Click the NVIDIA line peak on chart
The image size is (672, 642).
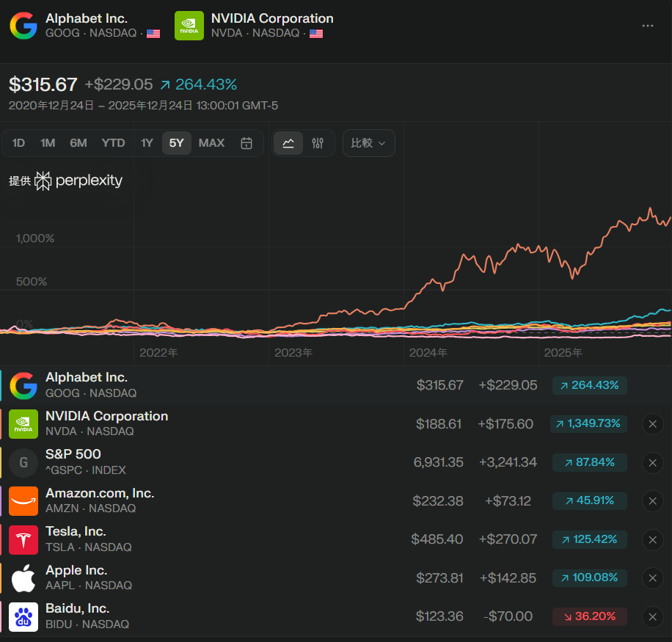(x=650, y=209)
